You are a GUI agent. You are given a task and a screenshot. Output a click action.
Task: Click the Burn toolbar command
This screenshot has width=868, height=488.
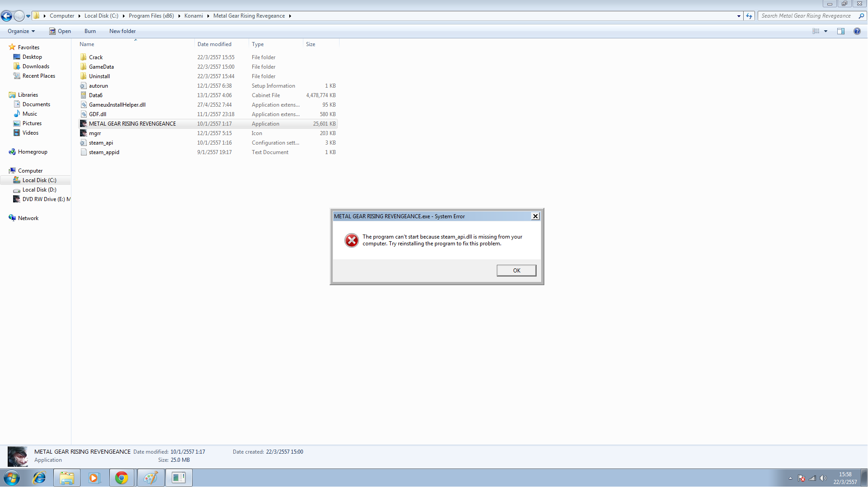click(90, 31)
